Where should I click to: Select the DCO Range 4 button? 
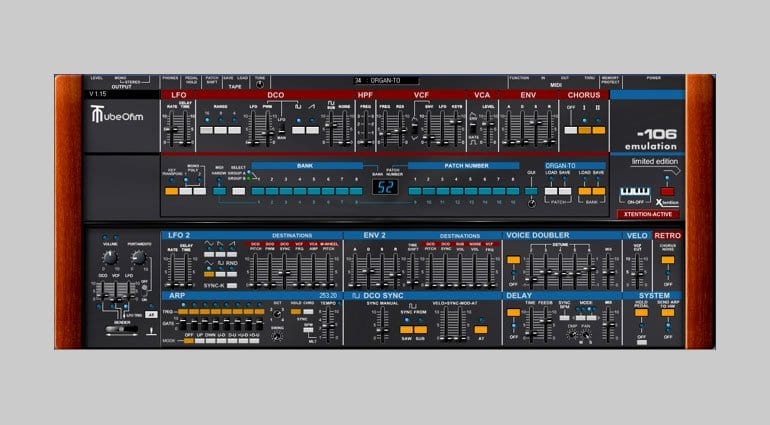point(235,130)
